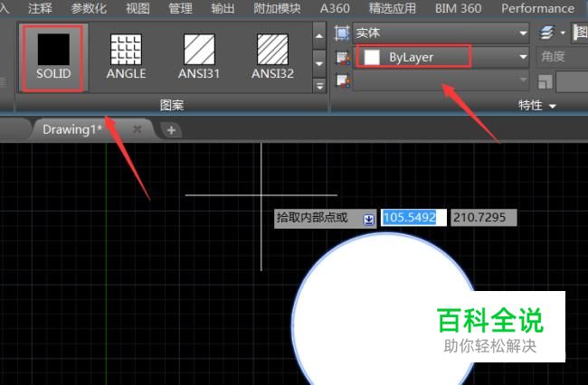Open the 参数化 ribbon tab
The image size is (588, 385).
pos(89,8)
